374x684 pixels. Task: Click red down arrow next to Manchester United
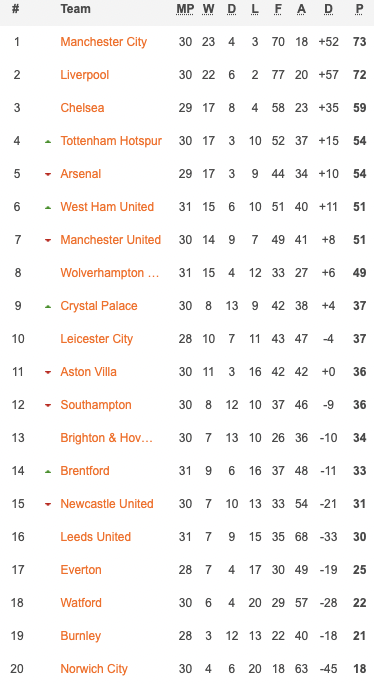click(48, 240)
